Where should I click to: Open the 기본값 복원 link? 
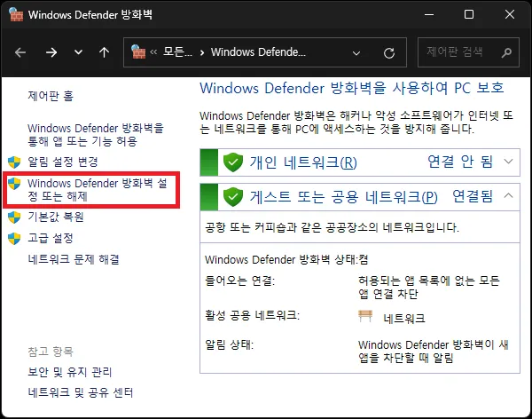tap(56, 217)
